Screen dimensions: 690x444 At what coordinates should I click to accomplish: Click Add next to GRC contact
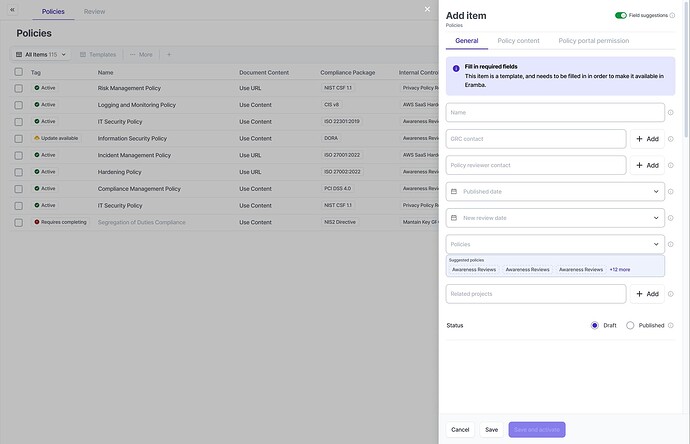click(647, 139)
